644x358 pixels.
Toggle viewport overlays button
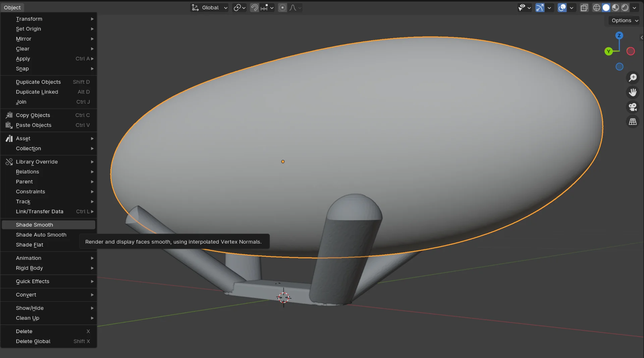tap(562, 8)
